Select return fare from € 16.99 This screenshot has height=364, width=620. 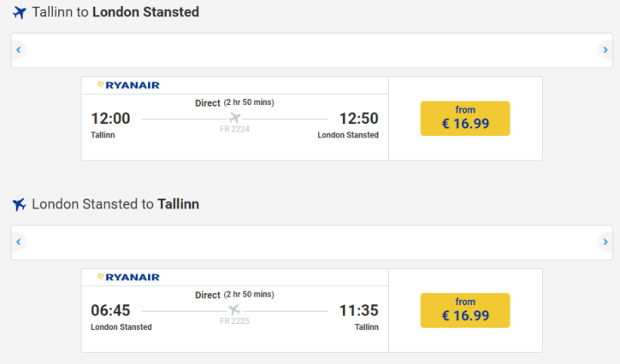(x=465, y=310)
